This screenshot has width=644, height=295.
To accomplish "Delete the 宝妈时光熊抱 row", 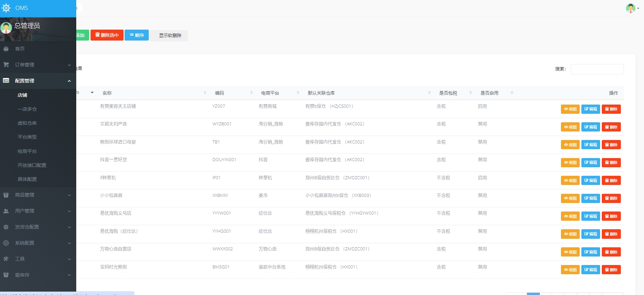I will [x=611, y=270].
